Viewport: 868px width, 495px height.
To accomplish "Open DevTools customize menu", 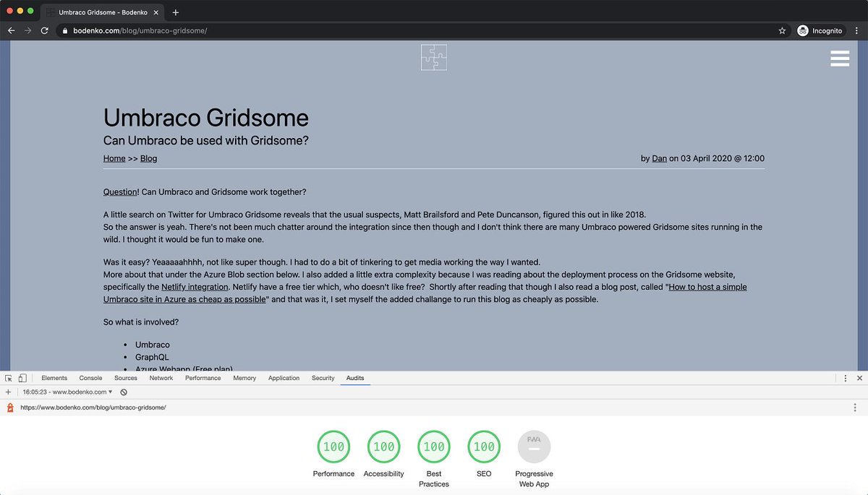I will 846,378.
